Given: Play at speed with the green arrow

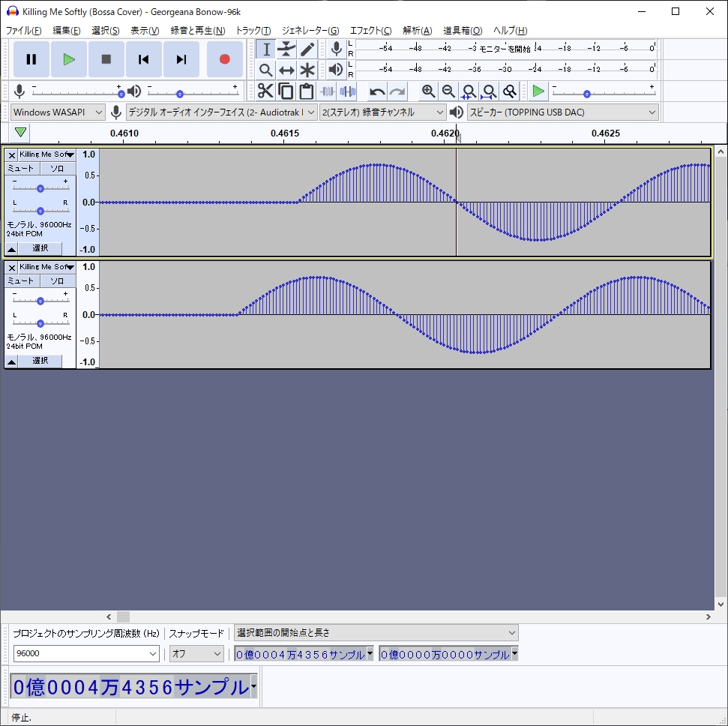Looking at the screenshot, I should point(538,91).
